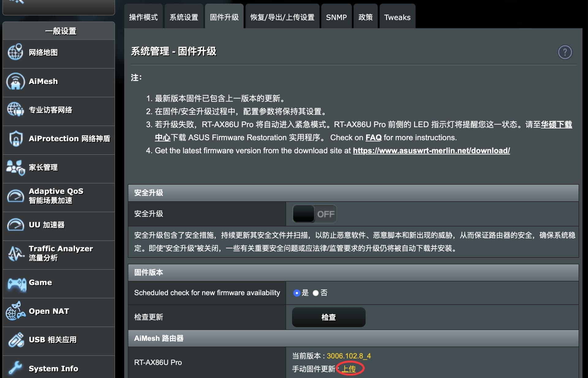This screenshot has height=378, width=588.
Task: Switch to the 系统设置 tab
Action: click(x=184, y=17)
